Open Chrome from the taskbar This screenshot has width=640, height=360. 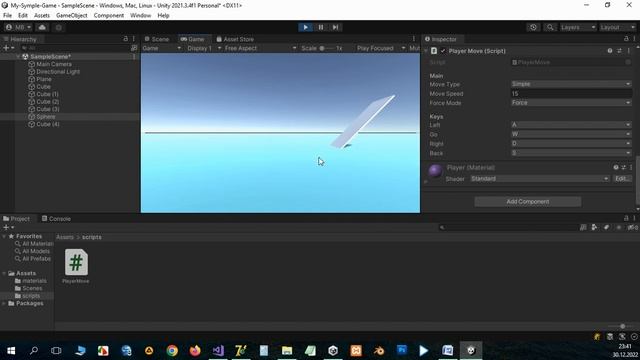tap(172, 350)
